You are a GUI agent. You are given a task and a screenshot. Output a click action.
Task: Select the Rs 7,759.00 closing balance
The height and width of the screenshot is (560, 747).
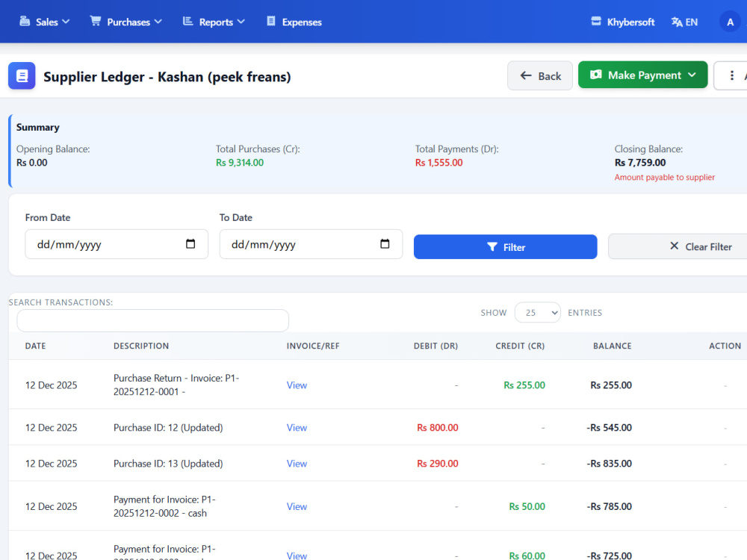640,162
